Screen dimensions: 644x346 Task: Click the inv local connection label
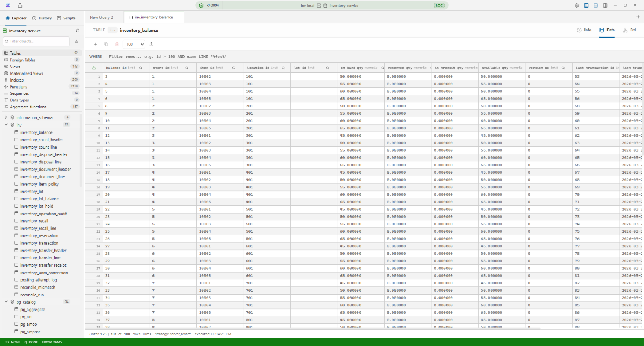point(308,5)
